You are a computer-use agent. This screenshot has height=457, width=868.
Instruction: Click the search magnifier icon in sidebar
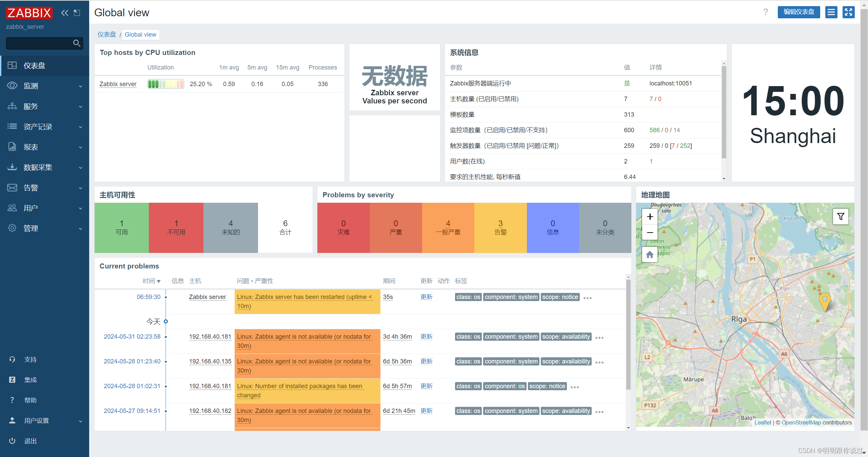pos(77,43)
